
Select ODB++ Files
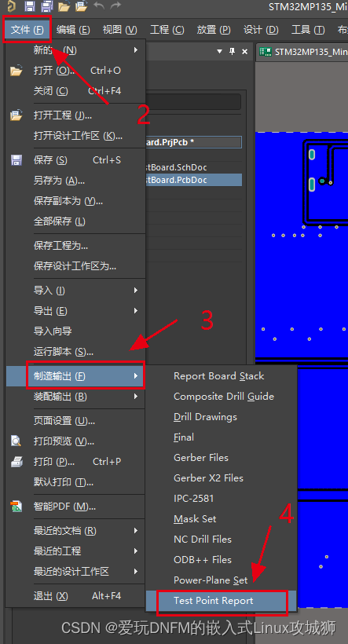[x=221, y=559]
